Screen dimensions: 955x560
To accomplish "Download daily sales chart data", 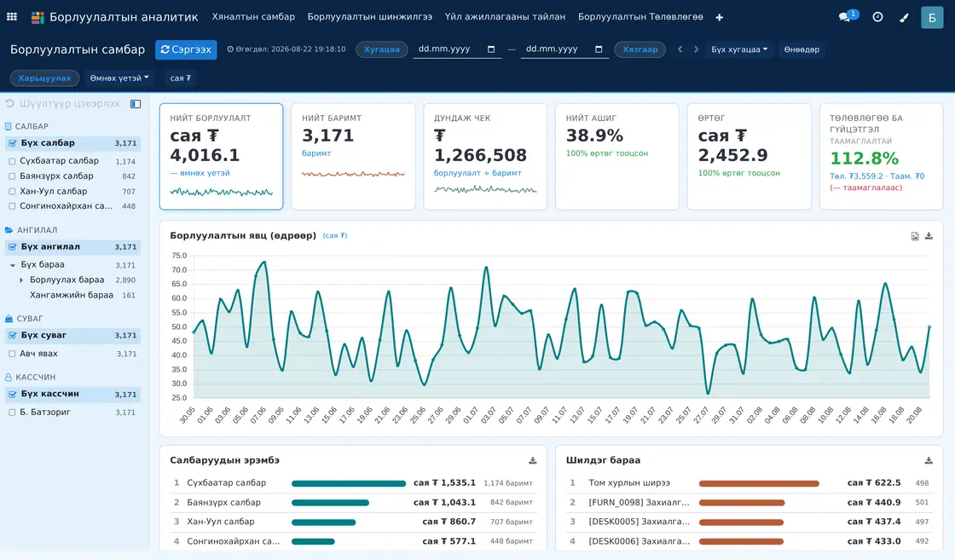I will point(929,236).
